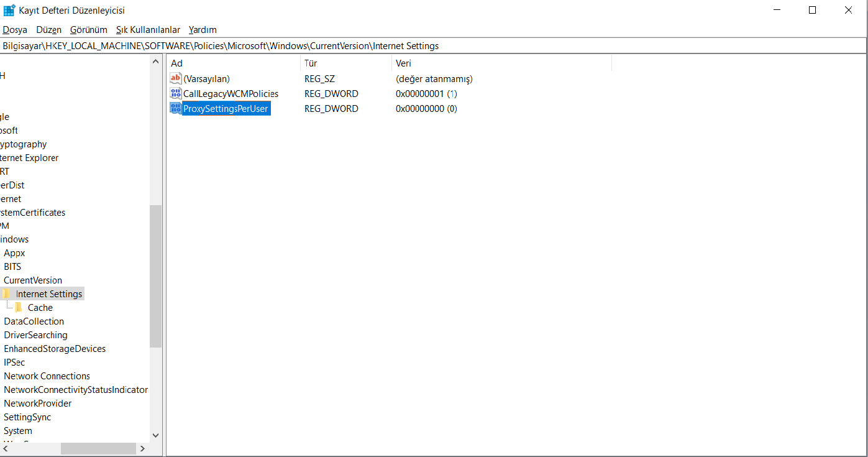Open the Görünüm menu
The image size is (868, 457).
89,30
